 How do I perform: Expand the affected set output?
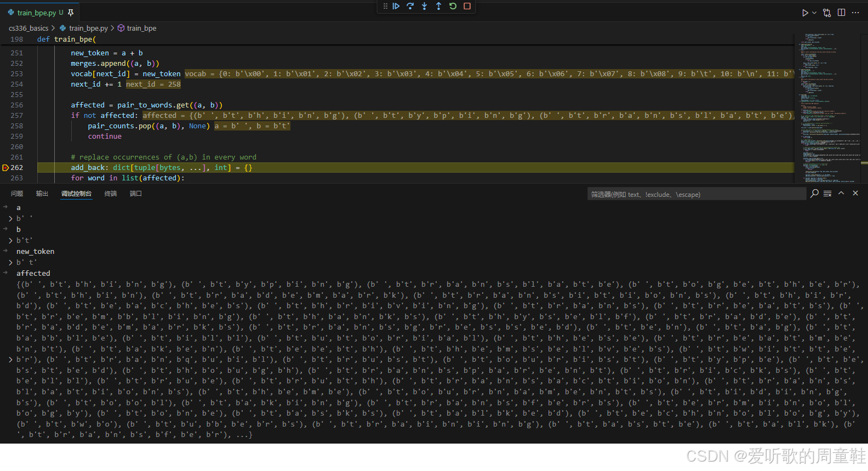10,360
